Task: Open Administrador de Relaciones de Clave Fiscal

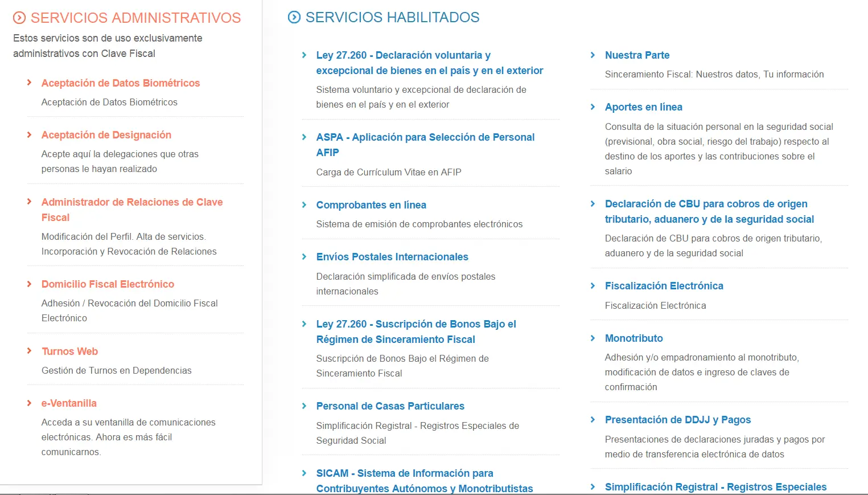Action: (132, 210)
